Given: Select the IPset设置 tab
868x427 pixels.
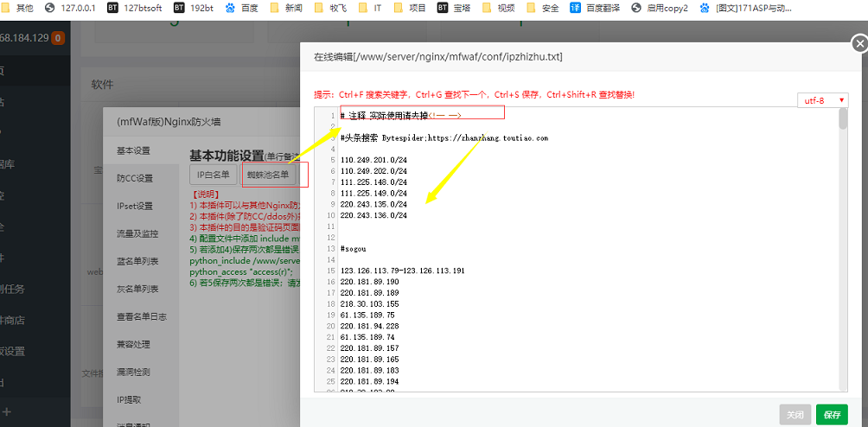Looking at the screenshot, I should pos(134,206).
